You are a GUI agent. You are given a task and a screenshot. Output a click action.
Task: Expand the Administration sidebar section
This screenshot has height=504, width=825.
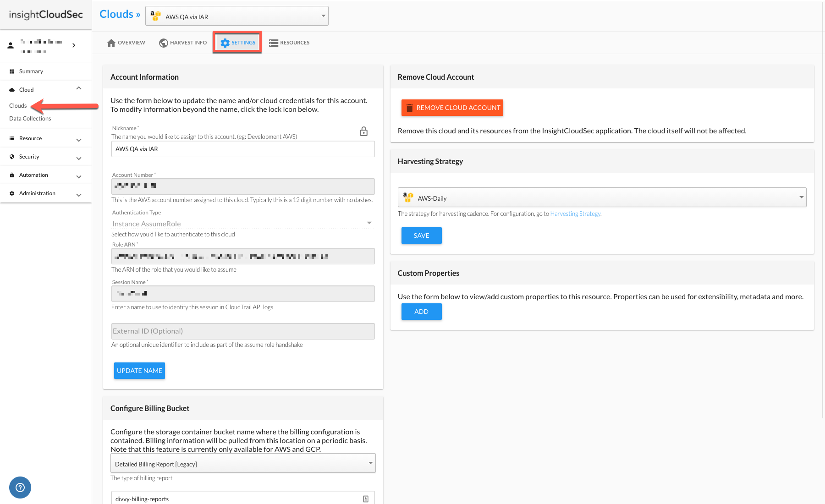(79, 195)
